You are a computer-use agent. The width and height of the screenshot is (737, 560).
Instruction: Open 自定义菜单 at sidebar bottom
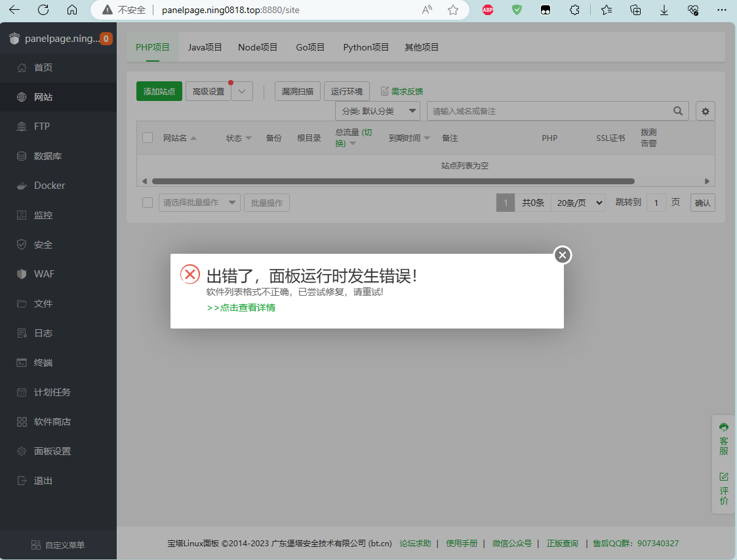point(58,545)
